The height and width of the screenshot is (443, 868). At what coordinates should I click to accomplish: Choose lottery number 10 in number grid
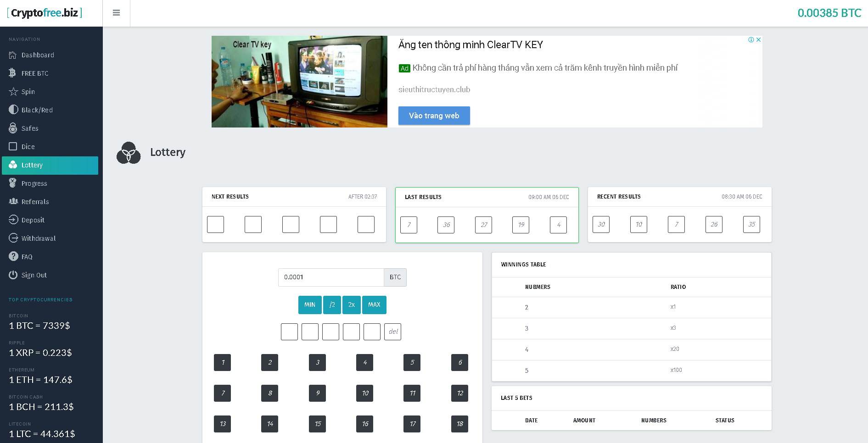tap(365, 393)
